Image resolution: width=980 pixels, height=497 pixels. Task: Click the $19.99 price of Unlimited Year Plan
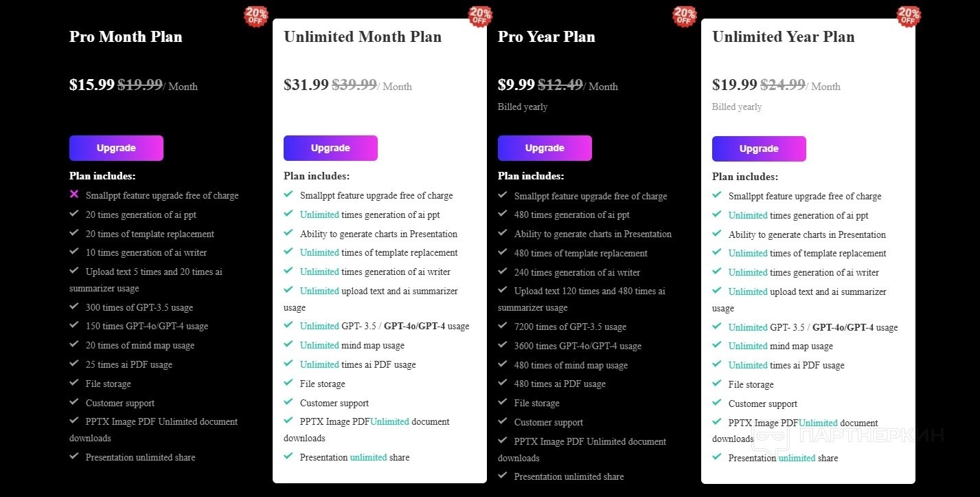click(x=734, y=85)
